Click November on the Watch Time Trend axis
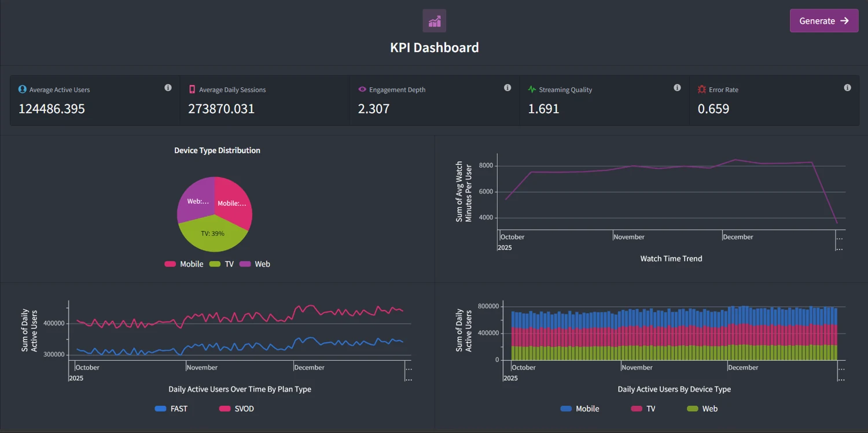This screenshot has height=433, width=868. tap(629, 237)
